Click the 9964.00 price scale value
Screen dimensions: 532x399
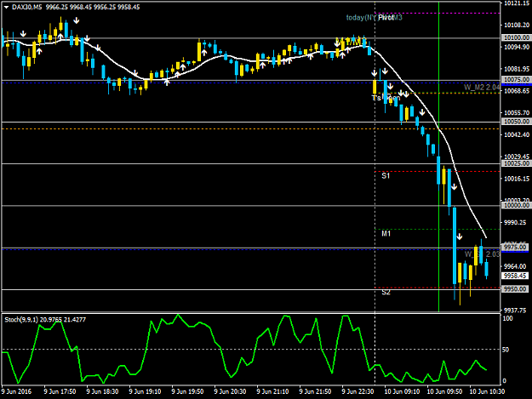[x=515, y=266]
